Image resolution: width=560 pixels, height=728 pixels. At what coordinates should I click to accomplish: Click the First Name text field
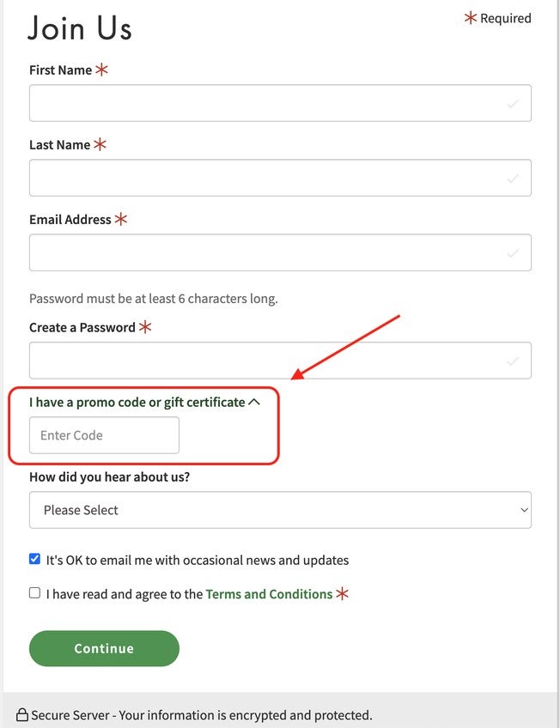click(x=266, y=103)
